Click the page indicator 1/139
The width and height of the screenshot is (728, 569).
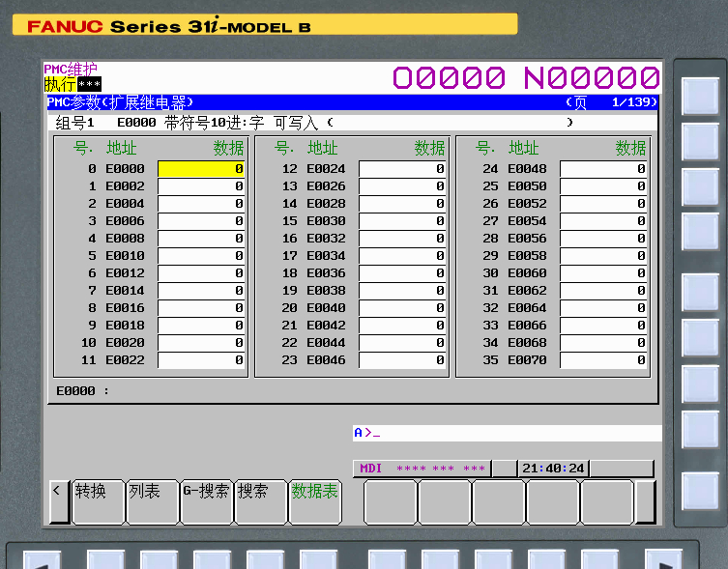pos(631,102)
